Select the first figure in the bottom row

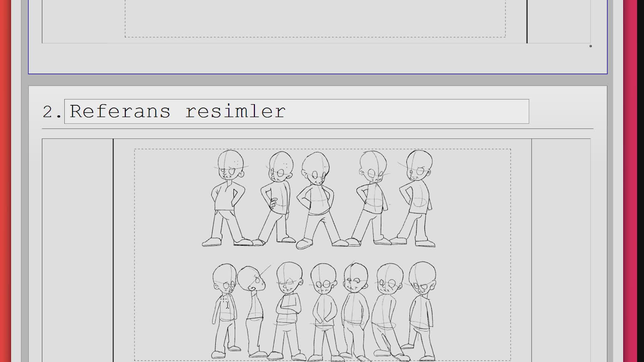[x=225, y=311]
